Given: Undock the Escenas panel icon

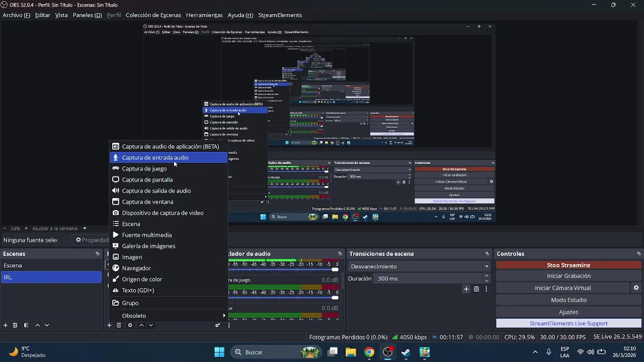Looking at the screenshot, I should (x=98, y=254).
